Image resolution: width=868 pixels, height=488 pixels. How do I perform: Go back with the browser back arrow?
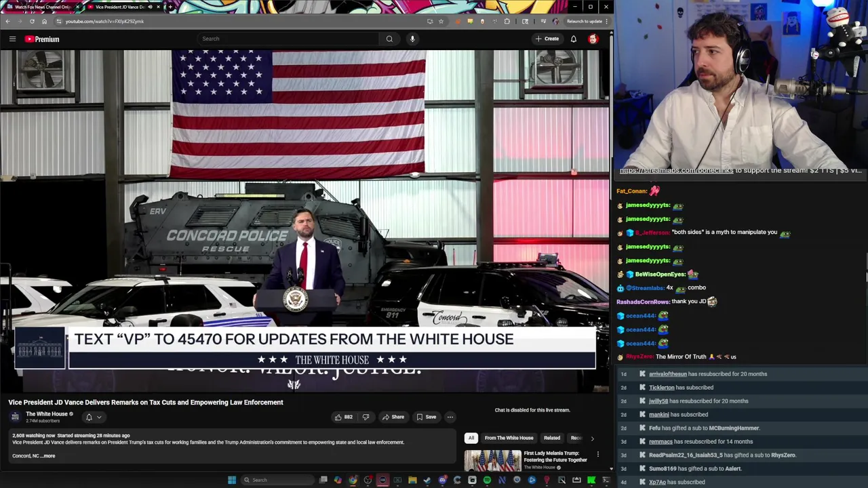tap(7, 21)
